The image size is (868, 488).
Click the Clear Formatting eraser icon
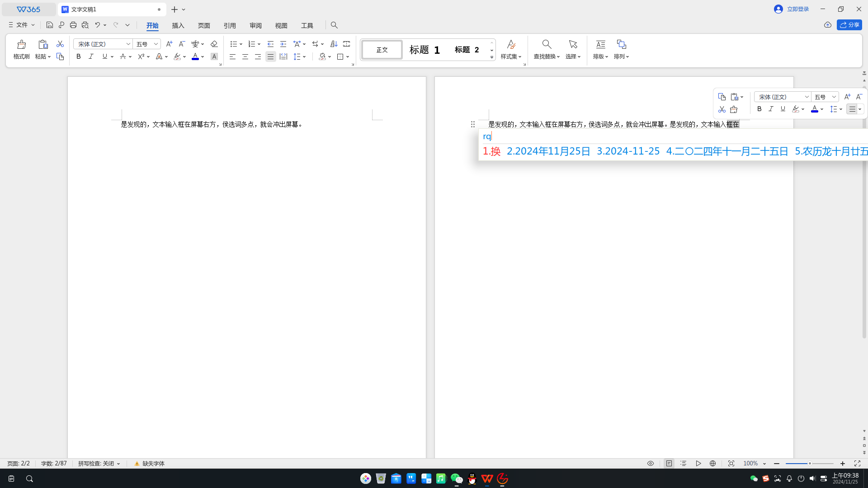[214, 44]
